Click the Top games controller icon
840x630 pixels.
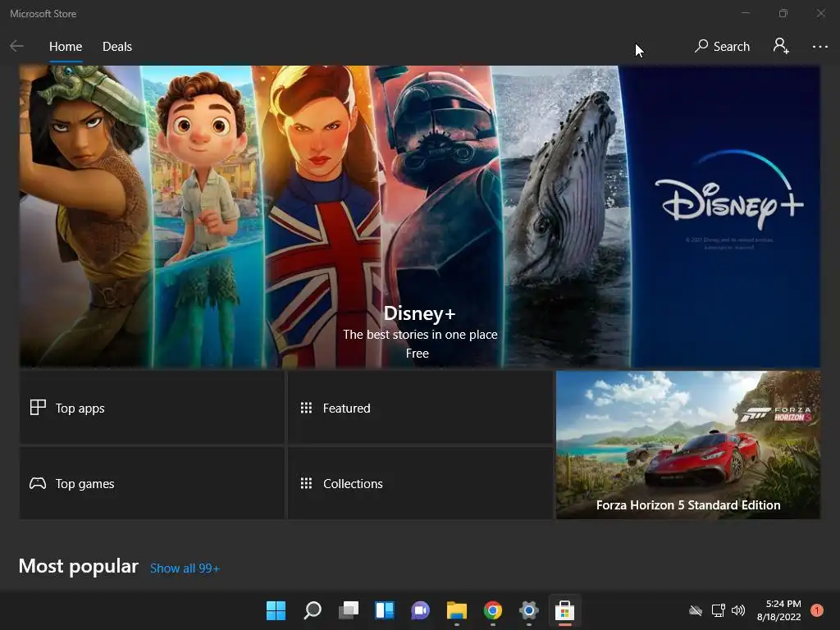coord(38,483)
